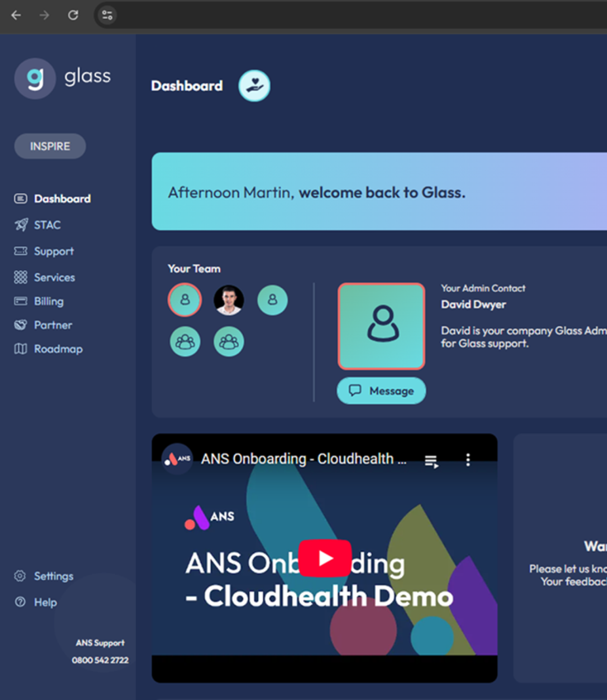Click the Message button
This screenshot has width=607, height=700.
click(x=381, y=391)
